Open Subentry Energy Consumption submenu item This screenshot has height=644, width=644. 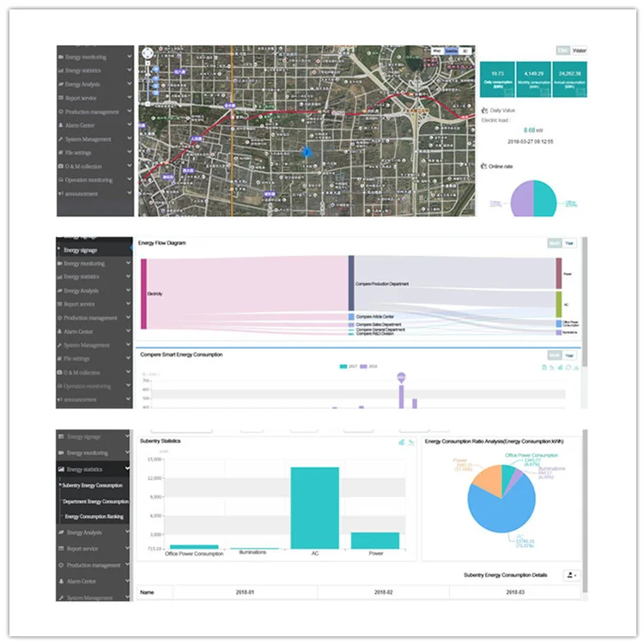[93, 485]
